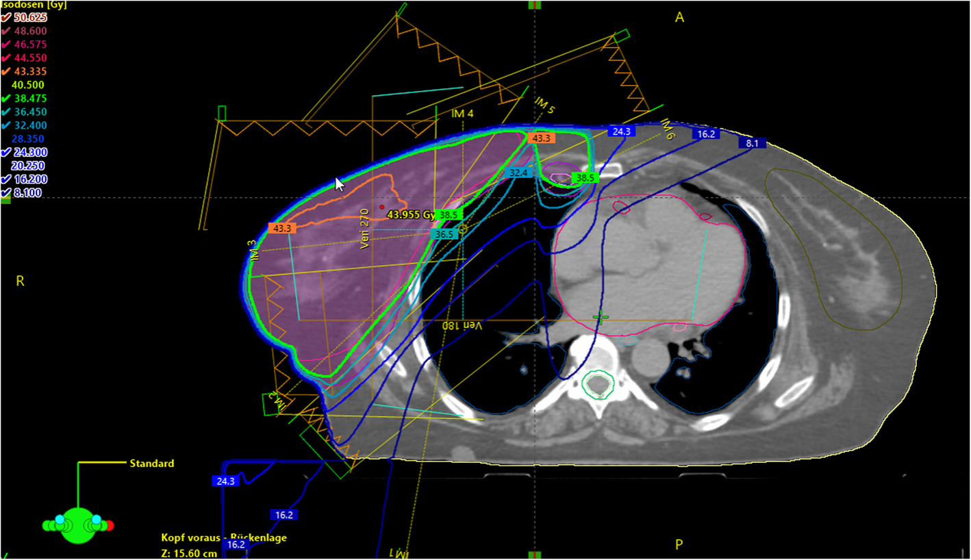Select the IM 4 beam field label

point(462,114)
